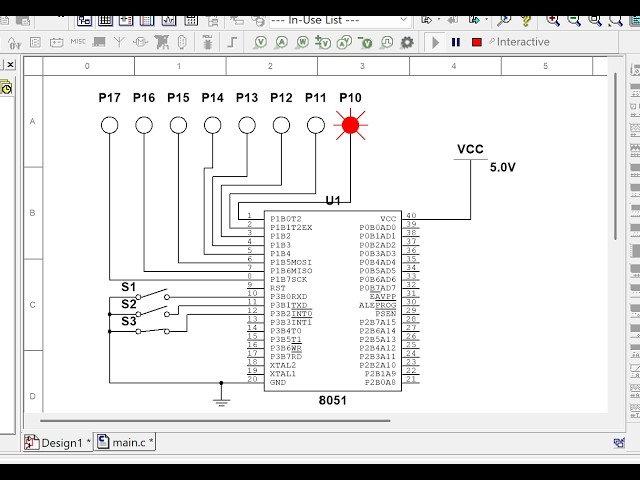The image size is (640, 480).
Task: Stop the simulation
Action: (x=476, y=42)
